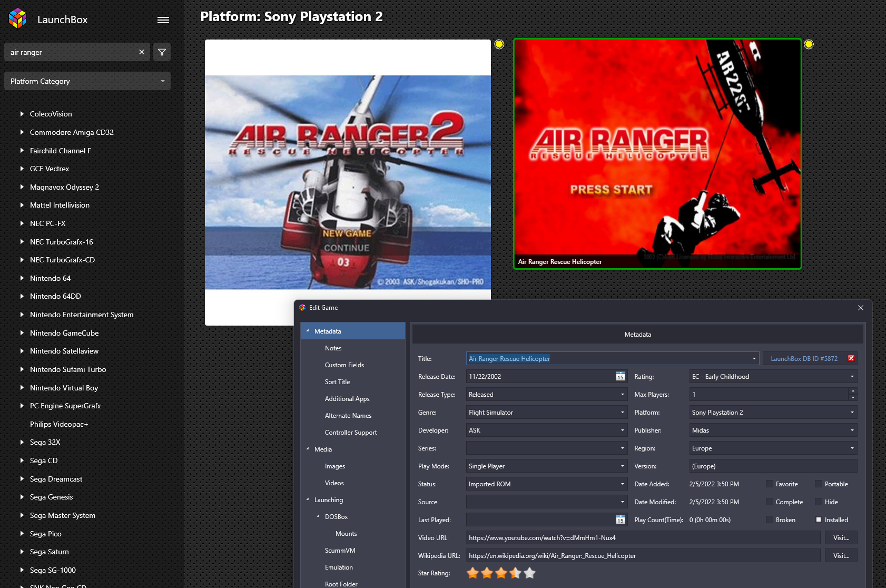Select the Air Ranger 2 cover thumbnail
The height and width of the screenshot is (588, 886).
[x=348, y=182]
